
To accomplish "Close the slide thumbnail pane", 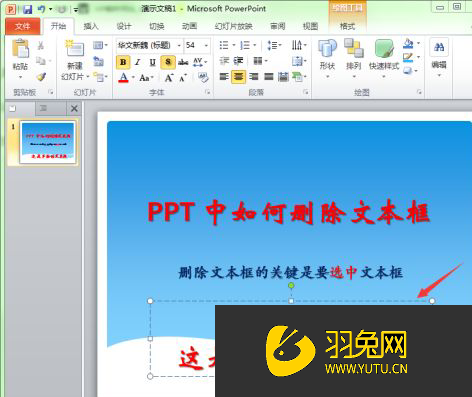I will coord(74,108).
